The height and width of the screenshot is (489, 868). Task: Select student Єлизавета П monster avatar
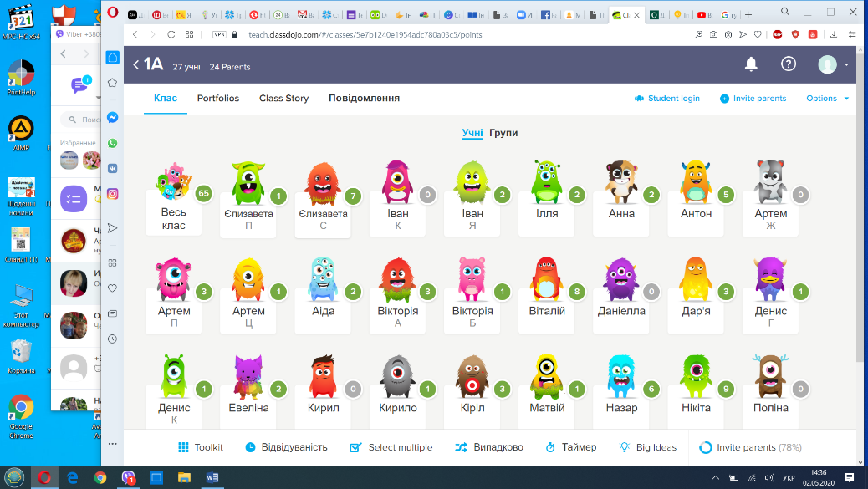click(248, 183)
